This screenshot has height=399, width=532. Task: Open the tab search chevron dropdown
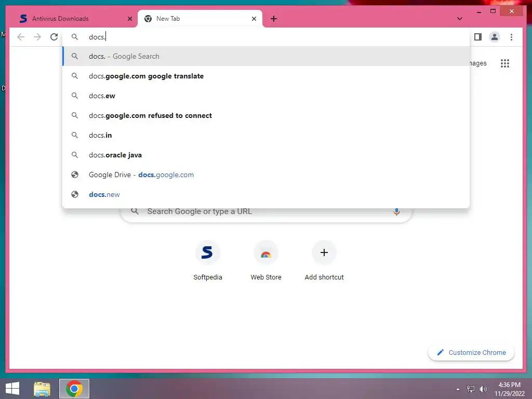pyautogui.click(x=459, y=19)
